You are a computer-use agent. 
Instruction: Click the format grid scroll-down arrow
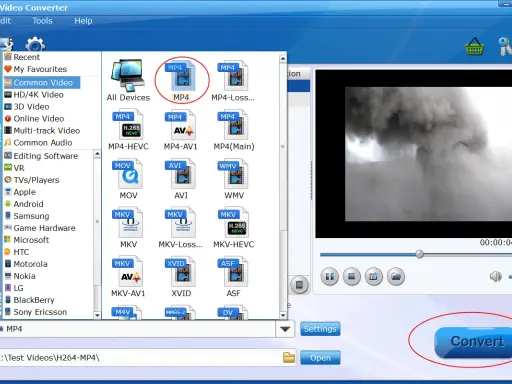pyautogui.click(x=283, y=315)
